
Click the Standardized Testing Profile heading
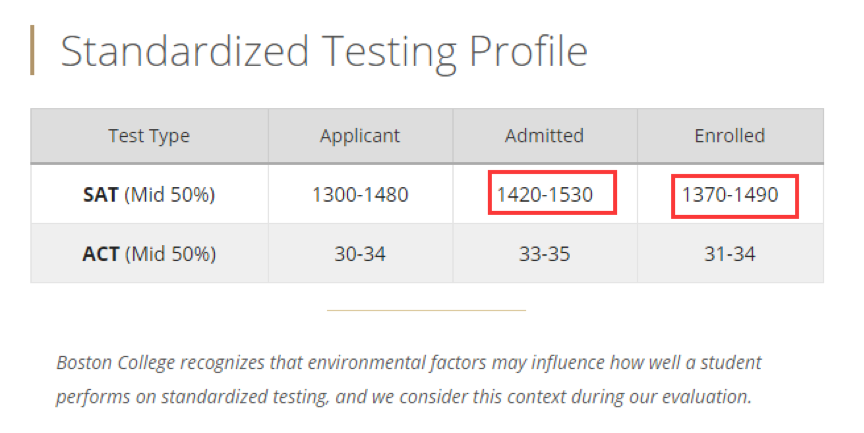(324, 51)
